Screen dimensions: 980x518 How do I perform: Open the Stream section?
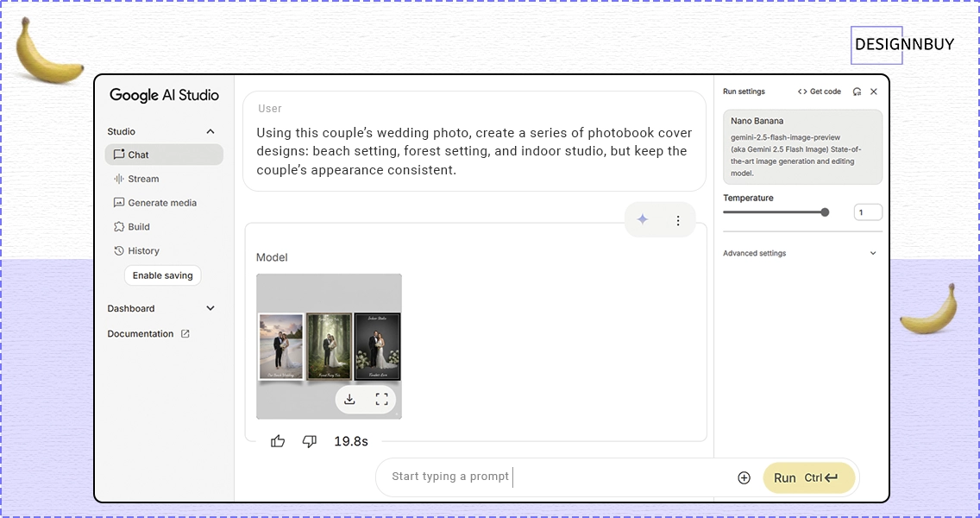[136, 179]
